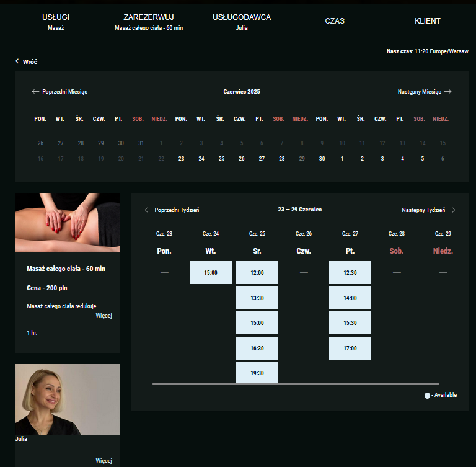The height and width of the screenshot is (467, 476).
Task: Pick day 26 in the month calendar
Action: pos(242,159)
